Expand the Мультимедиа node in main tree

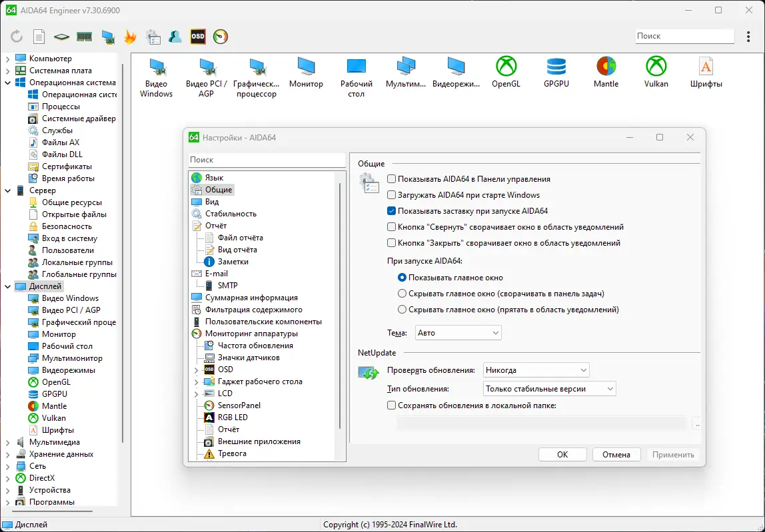7,442
